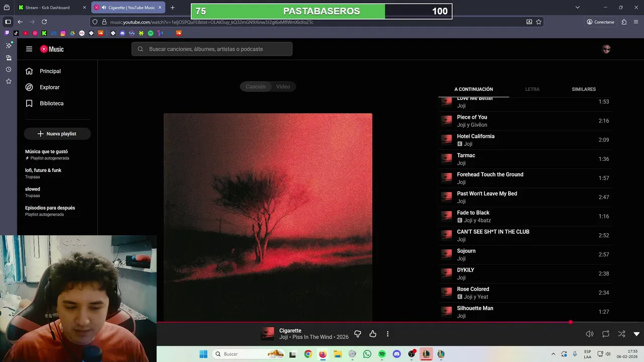
Task: Switch to Stream - Kick Dashboard tab
Action: point(52,8)
